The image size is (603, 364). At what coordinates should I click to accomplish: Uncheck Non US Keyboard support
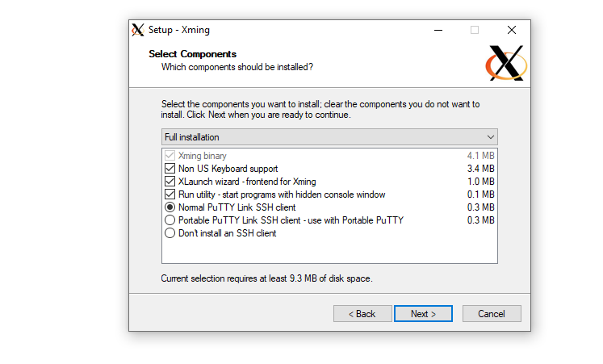tap(170, 169)
